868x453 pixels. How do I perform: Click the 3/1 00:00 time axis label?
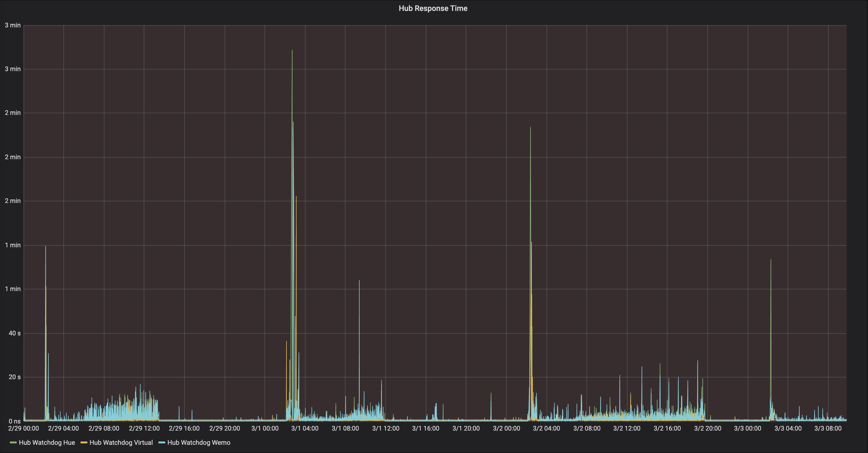coord(265,428)
